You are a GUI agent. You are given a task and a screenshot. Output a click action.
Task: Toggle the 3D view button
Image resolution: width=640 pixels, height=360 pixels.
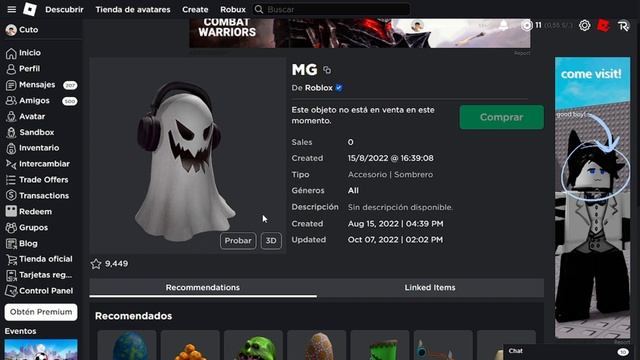[x=271, y=241]
